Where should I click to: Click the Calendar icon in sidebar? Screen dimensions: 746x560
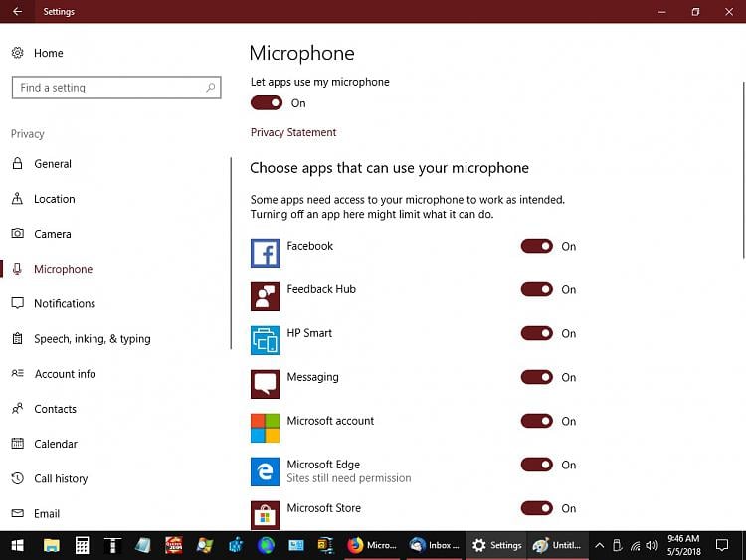18,443
